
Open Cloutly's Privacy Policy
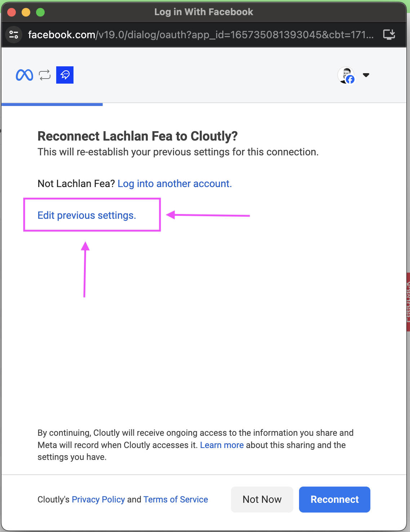[x=98, y=500]
